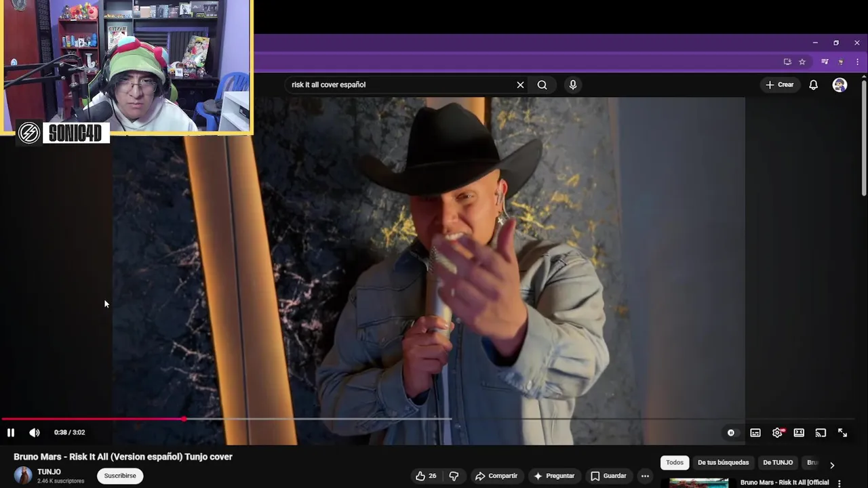Screen dimensions: 868x488
Task: Open the notifications bell
Action: pos(814,85)
